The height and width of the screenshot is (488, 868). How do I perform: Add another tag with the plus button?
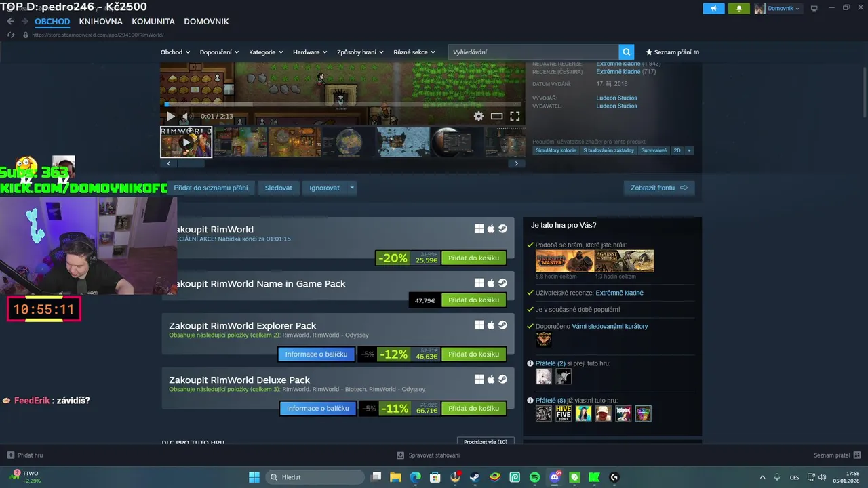pyautogui.click(x=689, y=150)
